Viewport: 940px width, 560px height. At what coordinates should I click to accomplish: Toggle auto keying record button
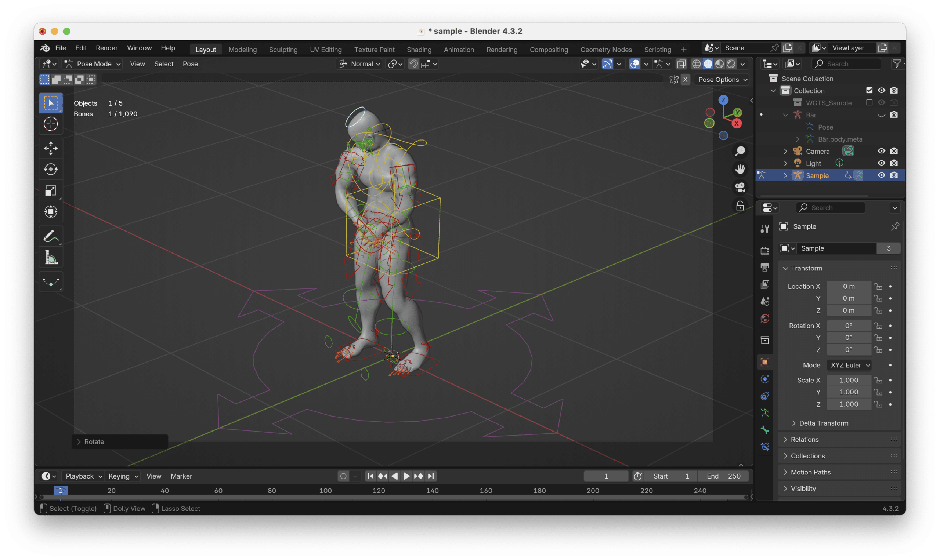click(x=343, y=476)
